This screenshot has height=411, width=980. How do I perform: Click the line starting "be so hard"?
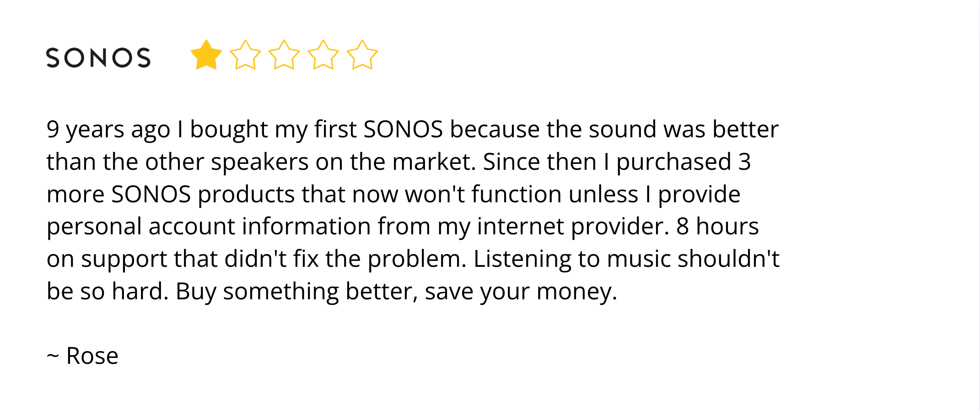click(x=332, y=291)
